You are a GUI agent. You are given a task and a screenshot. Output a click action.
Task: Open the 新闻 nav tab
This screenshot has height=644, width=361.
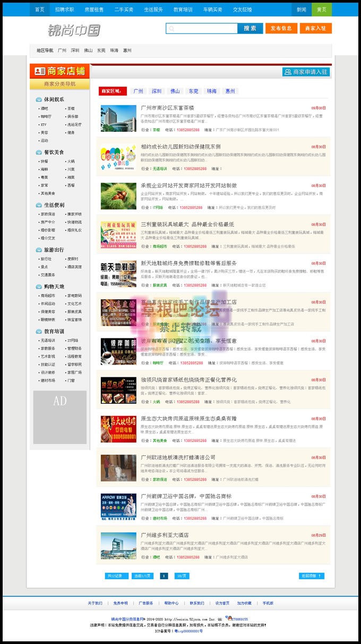coord(301,10)
